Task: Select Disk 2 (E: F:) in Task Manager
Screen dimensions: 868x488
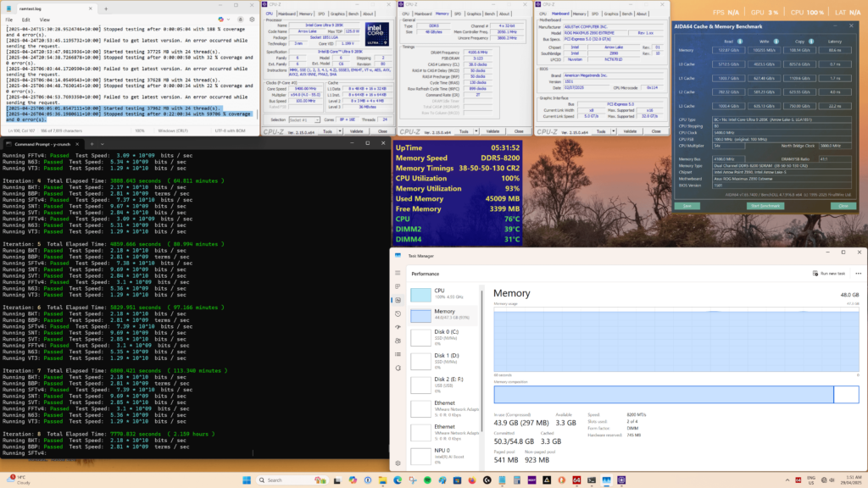Action: point(444,385)
